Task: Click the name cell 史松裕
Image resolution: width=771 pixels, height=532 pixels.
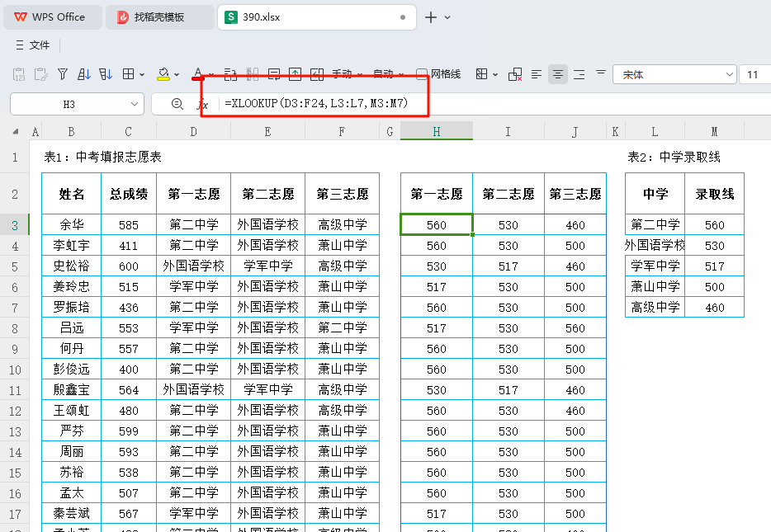Action: click(71, 266)
